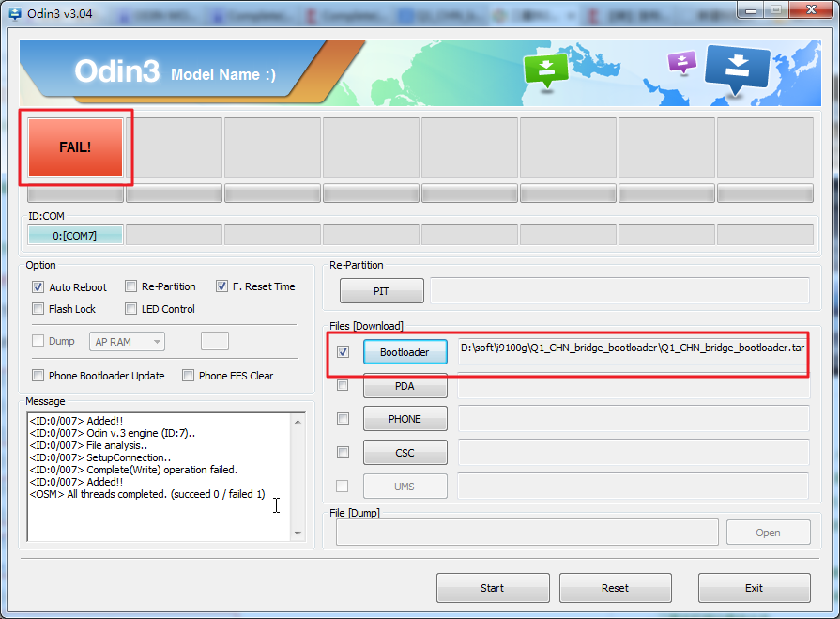840x619 pixels.
Task: Open the AP RAM dropdown
Action: (x=127, y=342)
